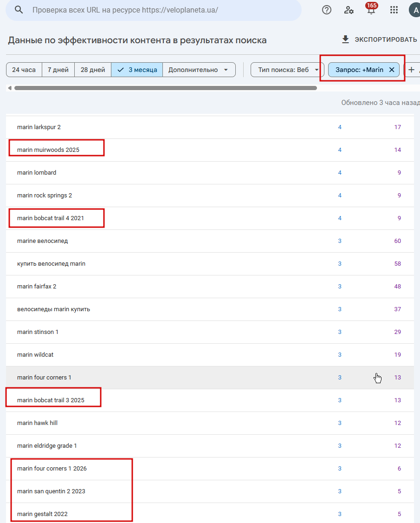420x523 pixels.
Task: Click the ЭКСПОРТИРОВАТЬ export button
Action: point(379,39)
